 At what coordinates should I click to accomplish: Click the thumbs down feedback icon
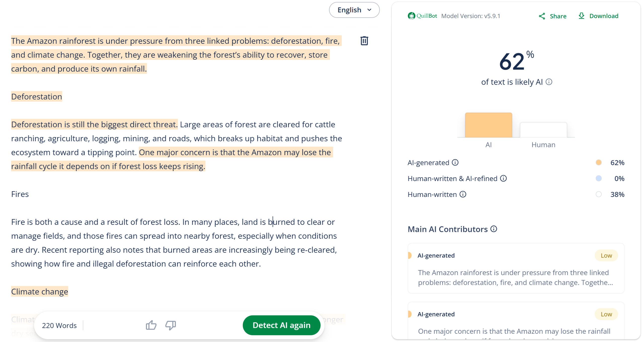pos(171,325)
